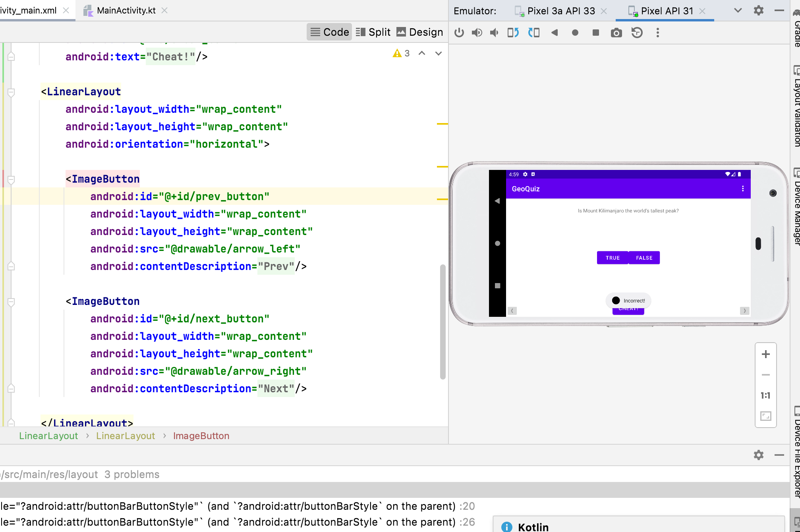Switch to the MainActivity.kt tab

pyautogui.click(x=126, y=10)
